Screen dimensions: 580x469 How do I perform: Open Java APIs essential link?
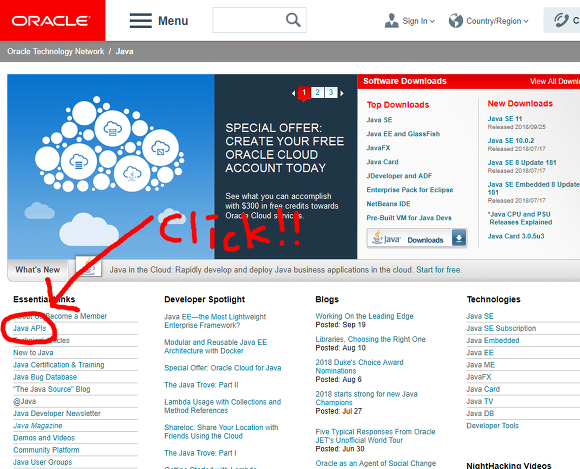point(30,328)
